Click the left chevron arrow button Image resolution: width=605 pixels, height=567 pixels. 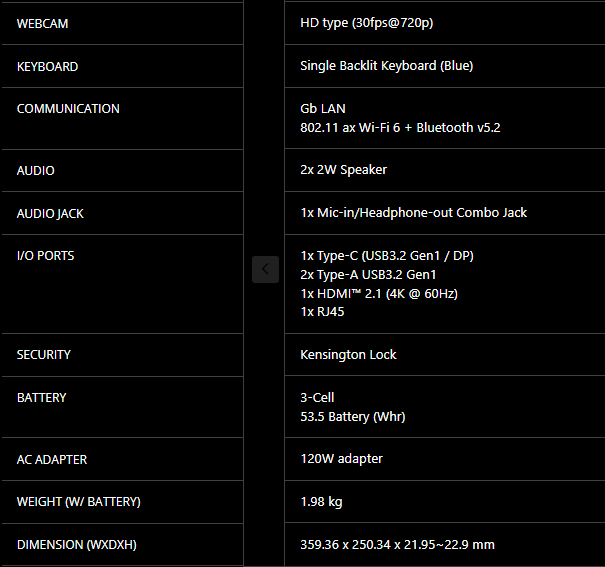click(265, 269)
